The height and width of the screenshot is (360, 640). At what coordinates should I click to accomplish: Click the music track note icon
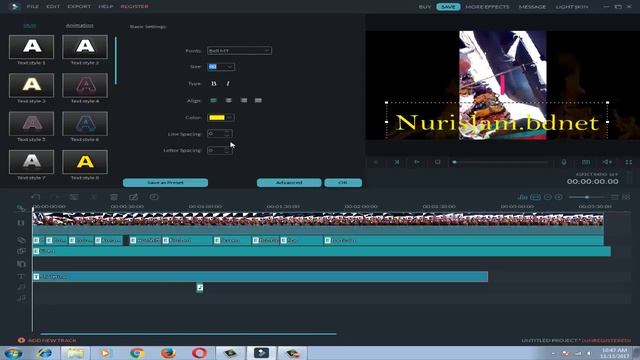[x=21, y=287]
